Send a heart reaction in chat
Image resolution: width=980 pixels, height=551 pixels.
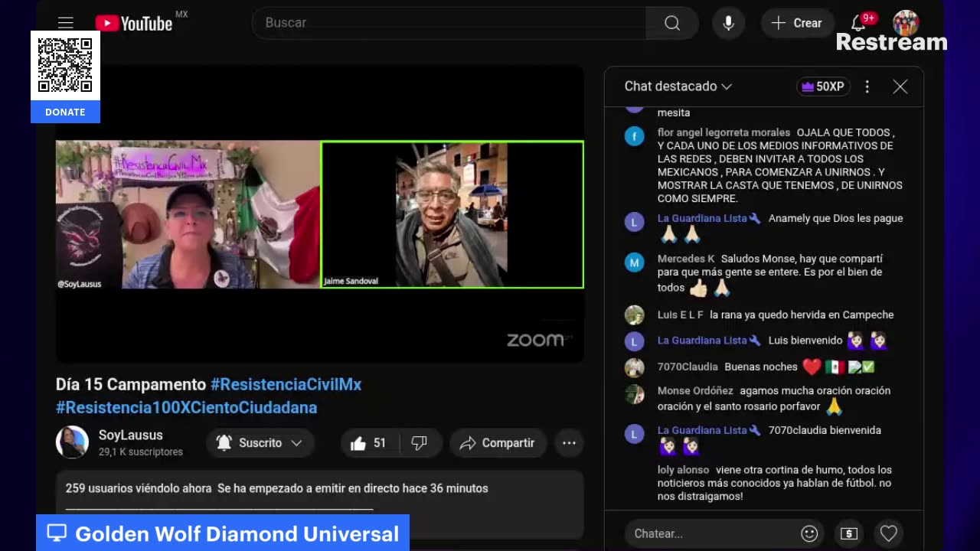pyautogui.click(x=888, y=533)
